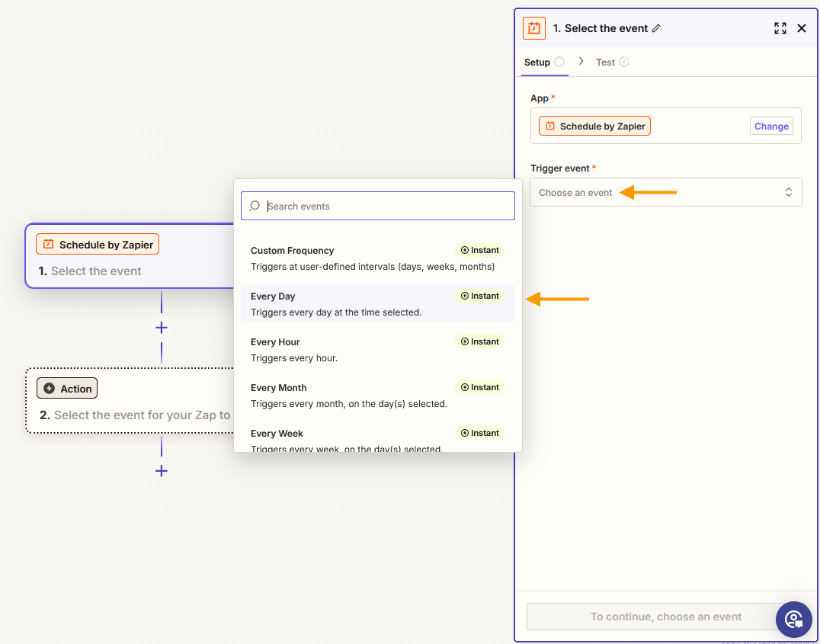
Task: Select the Every Month event
Action: (378, 395)
